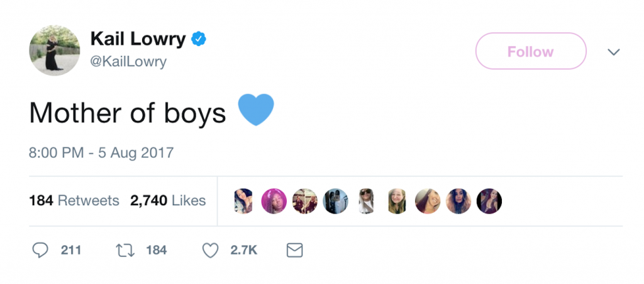Open the 8:00 PM - 5 Aug 2017 timestamp
The width and height of the screenshot is (644, 284).
(101, 152)
